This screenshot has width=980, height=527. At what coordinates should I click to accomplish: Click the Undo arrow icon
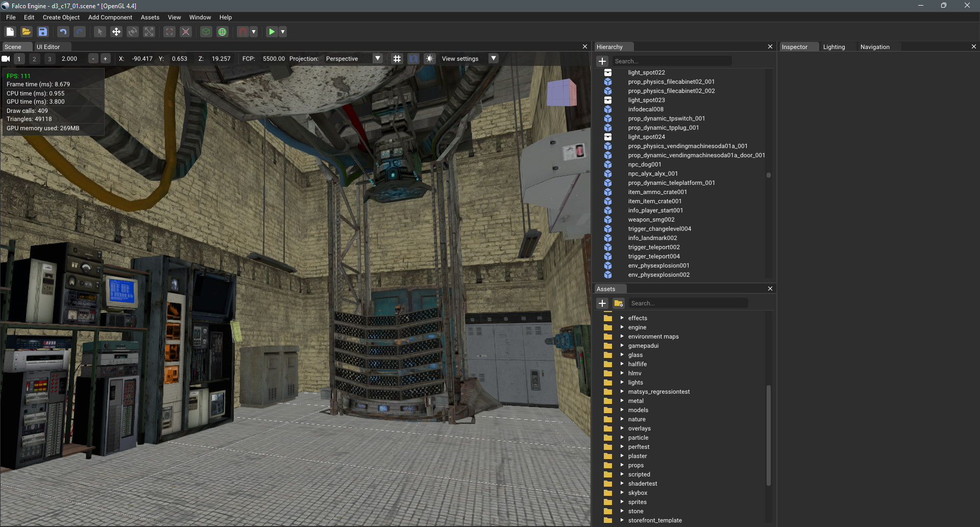(x=63, y=32)
